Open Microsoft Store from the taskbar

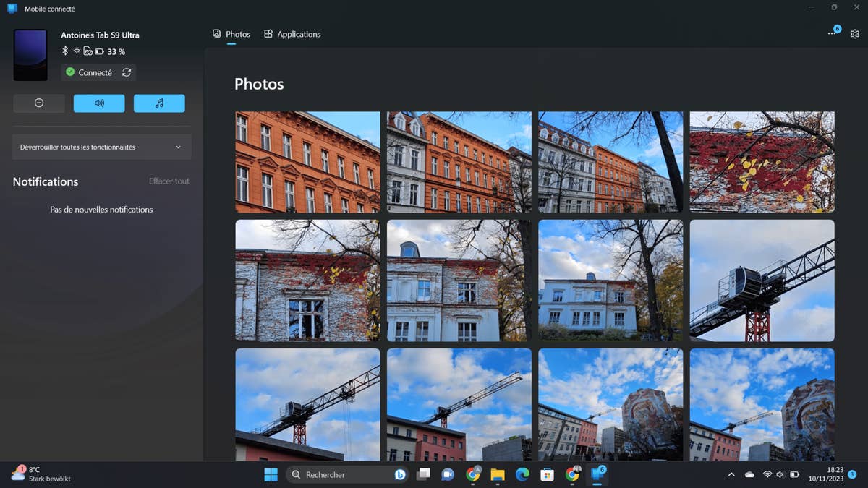[x=548, y=475]
